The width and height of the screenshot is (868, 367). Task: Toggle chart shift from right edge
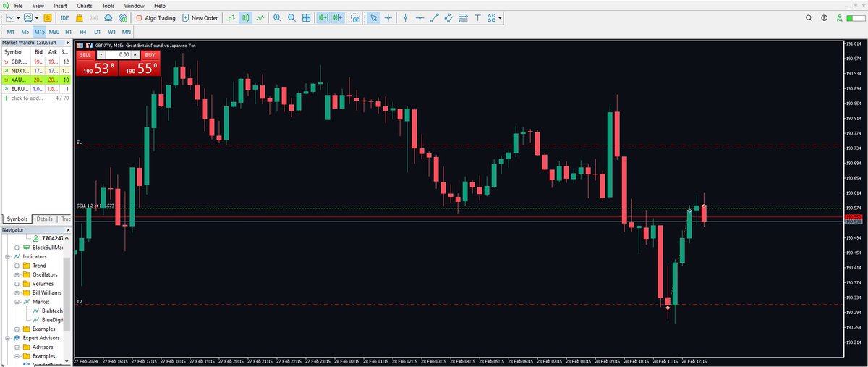[338, 17]
